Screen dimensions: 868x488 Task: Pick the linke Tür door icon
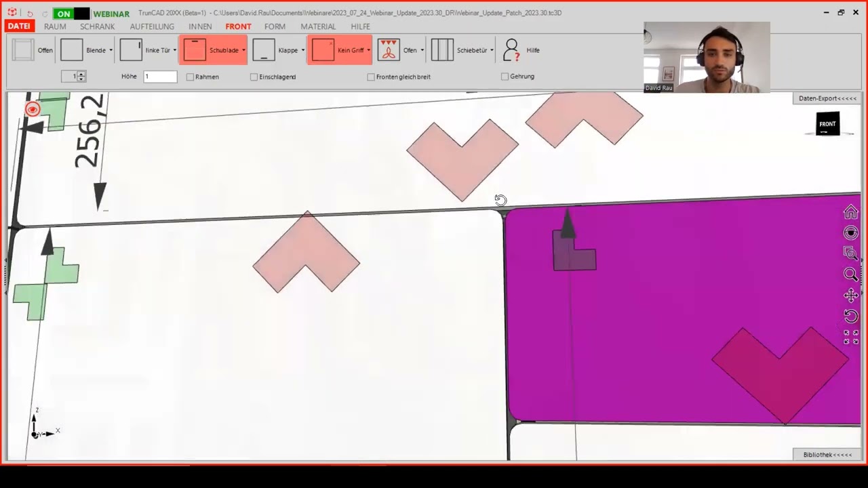tap(131, 50)
